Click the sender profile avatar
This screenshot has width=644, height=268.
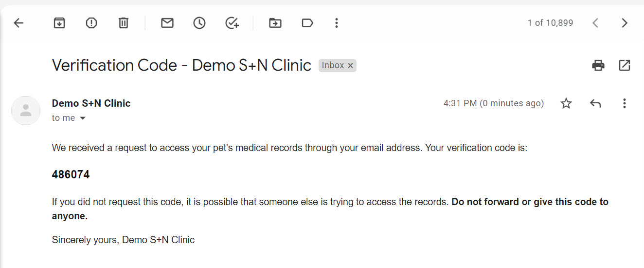26,111
